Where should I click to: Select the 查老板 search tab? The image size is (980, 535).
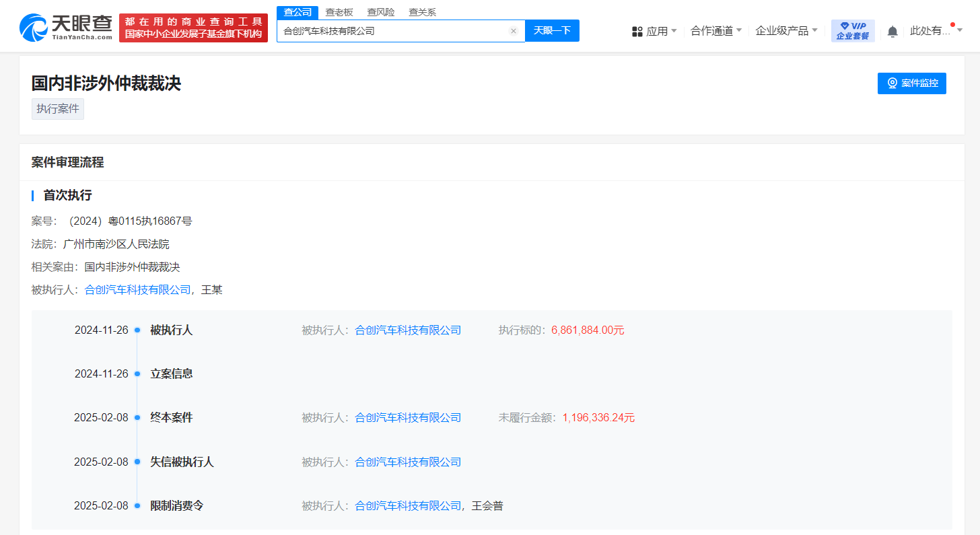click(339, 12)
